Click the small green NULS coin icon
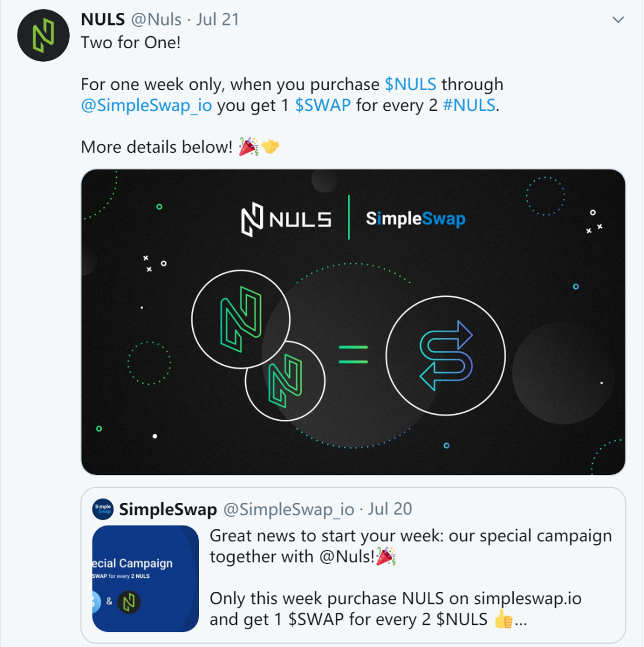This screenshot has height=647, width=644. coord(285,381)
